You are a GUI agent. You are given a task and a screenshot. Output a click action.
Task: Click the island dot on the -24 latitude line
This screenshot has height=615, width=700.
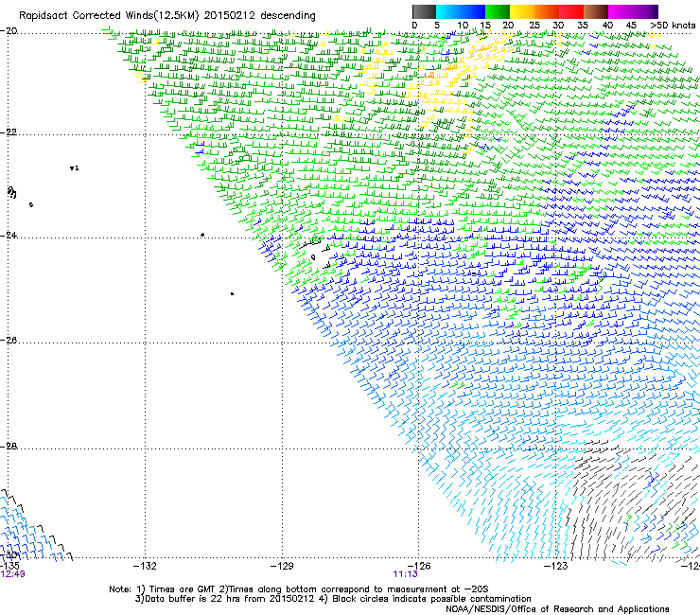[202, 235]
